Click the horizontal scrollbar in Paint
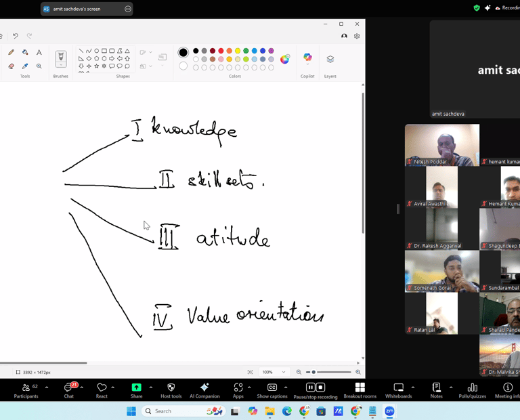Screen dimensions: 520x420 pos(43,363)
